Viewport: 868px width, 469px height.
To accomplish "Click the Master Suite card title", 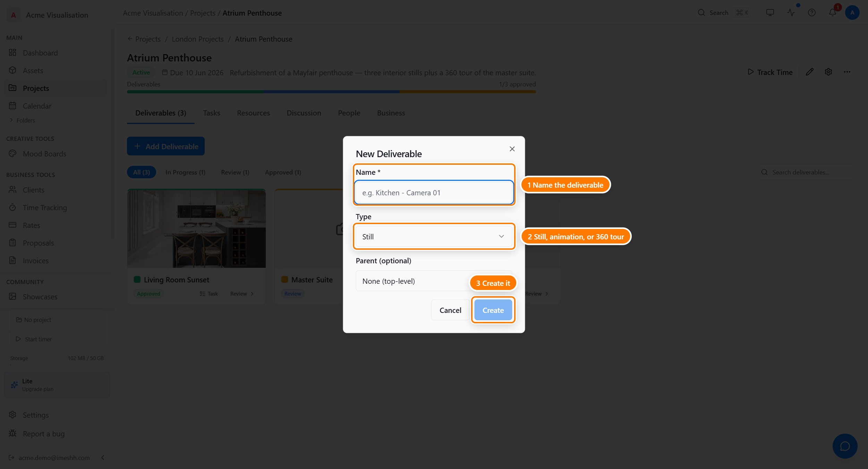I will [312, 280].
